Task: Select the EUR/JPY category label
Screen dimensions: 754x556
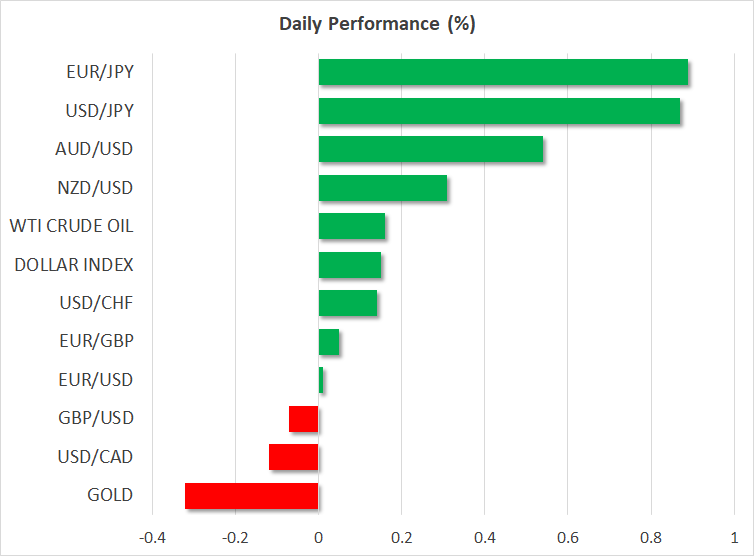Action: coord(98,73)
